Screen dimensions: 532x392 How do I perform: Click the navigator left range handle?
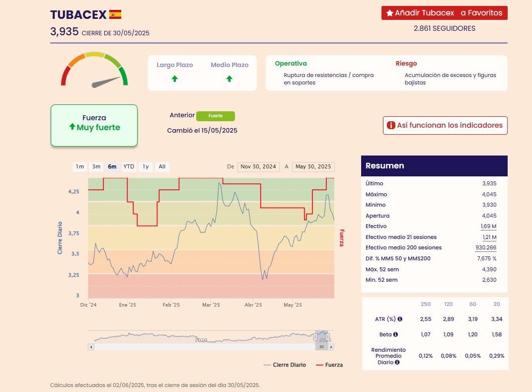(315, 337)
